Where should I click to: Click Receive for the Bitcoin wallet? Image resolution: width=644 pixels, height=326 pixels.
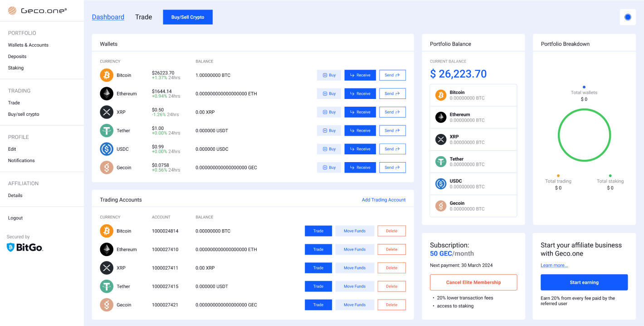[360, 75]
